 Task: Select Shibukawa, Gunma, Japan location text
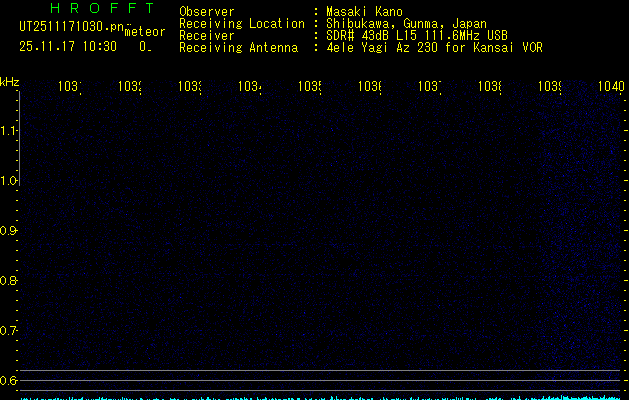tap(407, 24)
